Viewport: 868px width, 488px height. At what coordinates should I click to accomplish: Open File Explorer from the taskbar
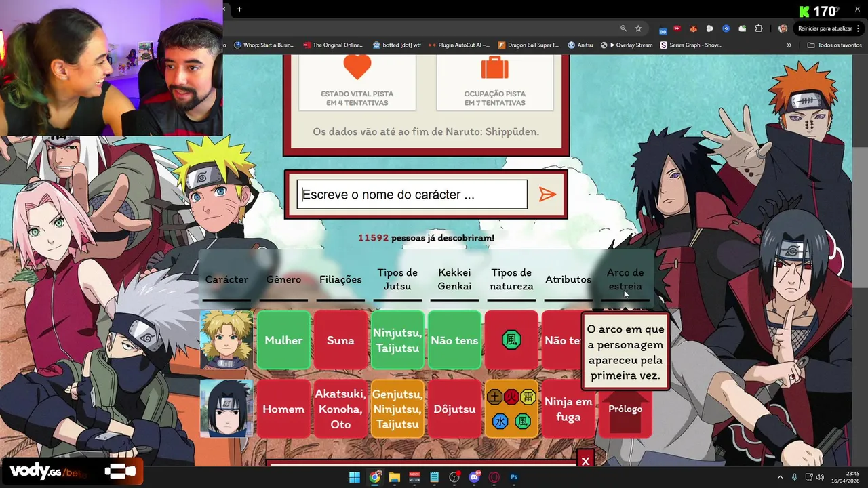click(x=395, y=477)
